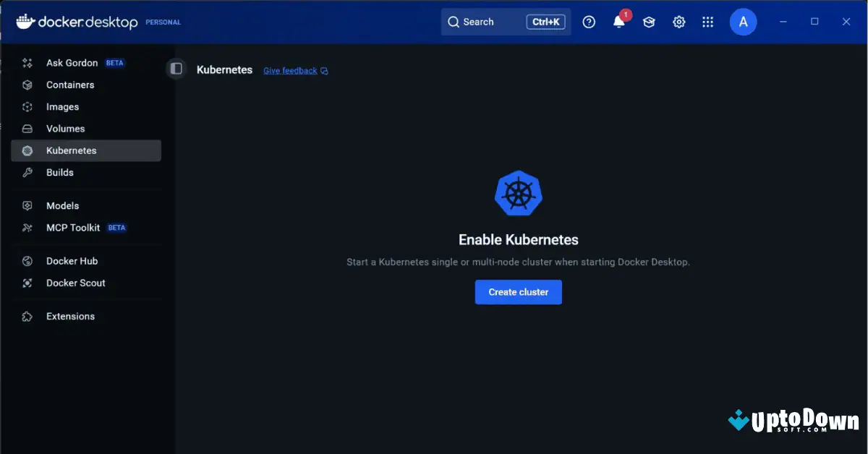
Task: Open the account avatar menu
Action: (744, 22)
